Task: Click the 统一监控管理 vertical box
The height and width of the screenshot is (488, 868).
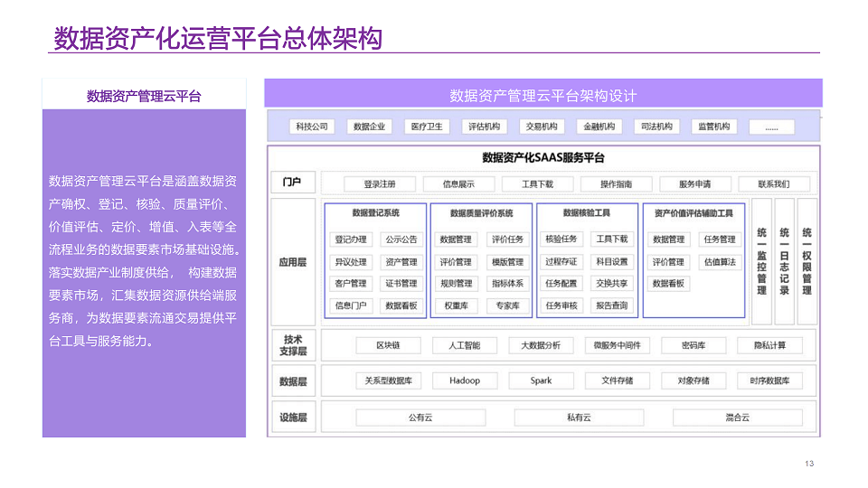Action: click(761, 261)
